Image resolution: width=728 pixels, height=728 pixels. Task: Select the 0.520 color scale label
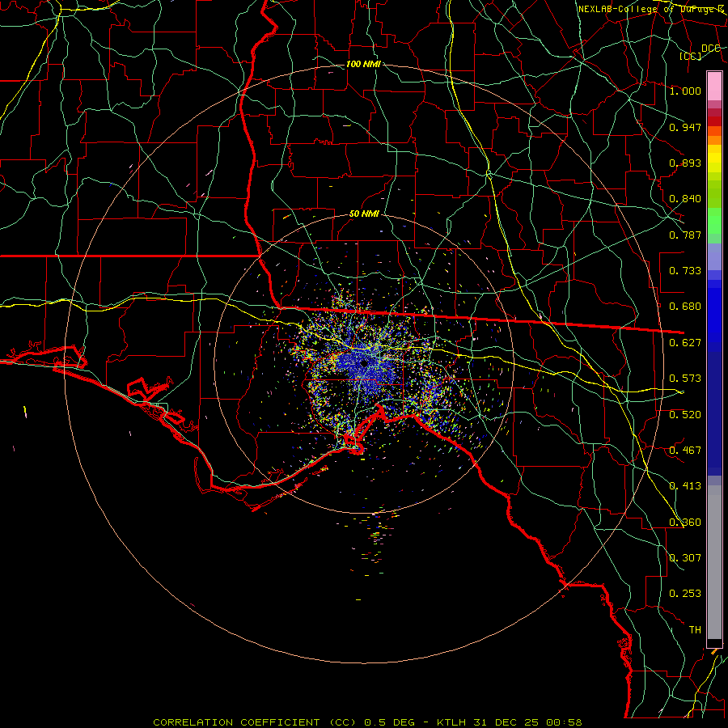click(685, 415)
